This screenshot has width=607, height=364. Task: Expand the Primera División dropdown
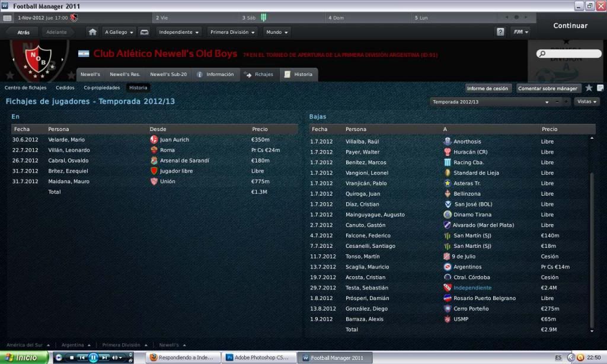click(232, 32)
